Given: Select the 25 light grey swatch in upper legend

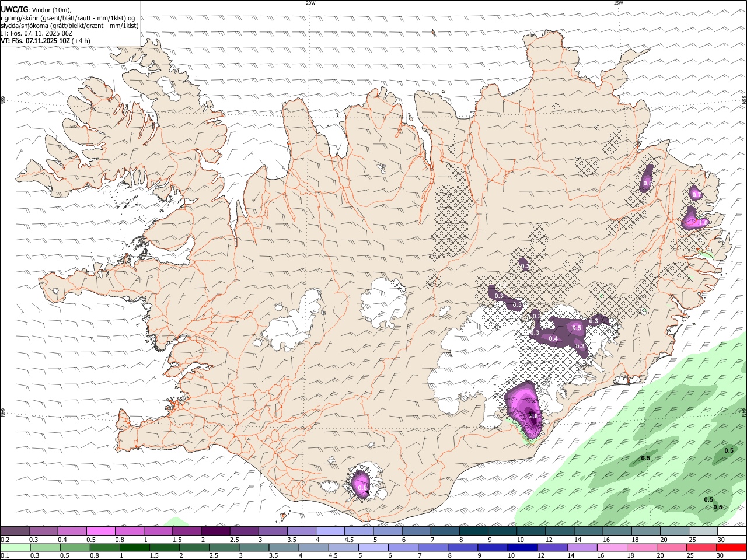Looking at the screenshot, I should pyautogui.click(x=703, y=531).
